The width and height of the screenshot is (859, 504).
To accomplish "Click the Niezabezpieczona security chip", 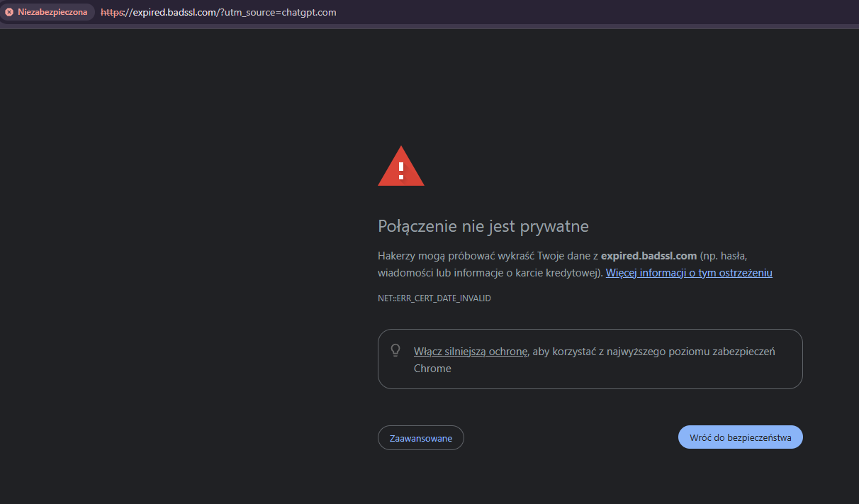I will [47, 12].
